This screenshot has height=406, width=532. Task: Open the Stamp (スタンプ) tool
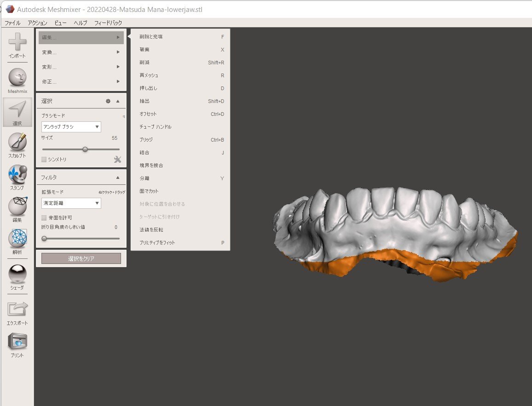(17, 174)
